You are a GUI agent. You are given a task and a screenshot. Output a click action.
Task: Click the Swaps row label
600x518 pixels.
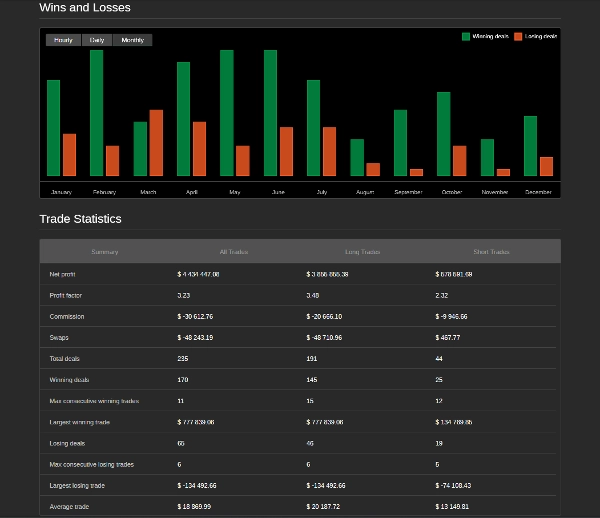[59, 337]
